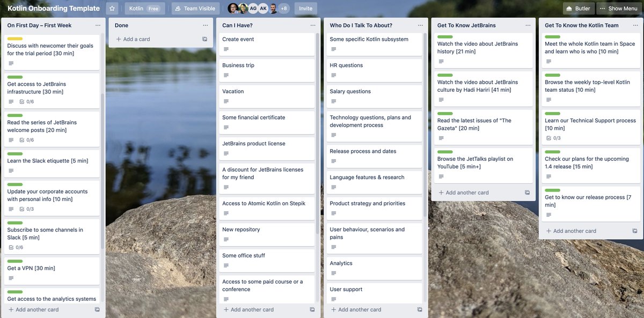This screenshot has width=644, height=318.
Task: Open Show Menu in the board header
Action: [618, 9]
